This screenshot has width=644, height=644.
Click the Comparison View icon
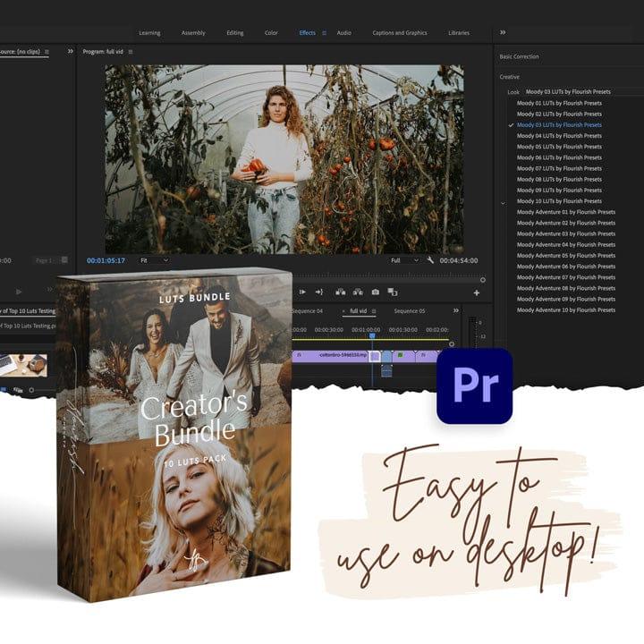[393, 292]
